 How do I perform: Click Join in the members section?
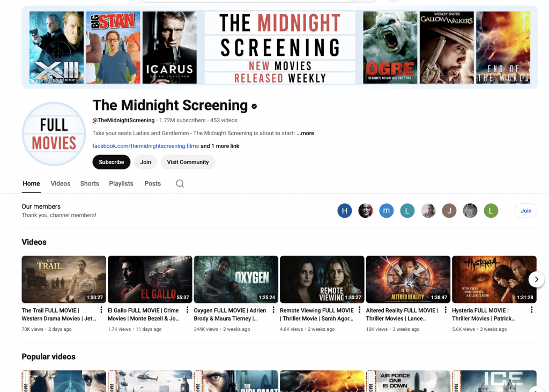point(526,211)
